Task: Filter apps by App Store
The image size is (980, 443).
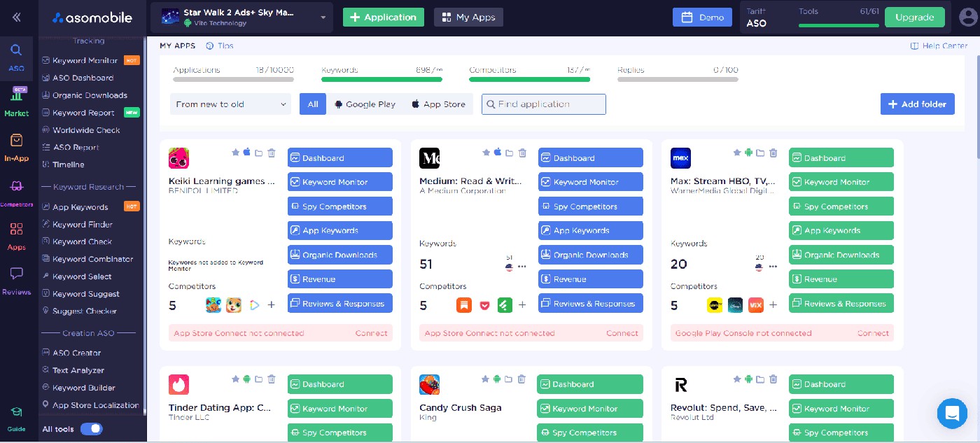Action: [x=438, y=104]
